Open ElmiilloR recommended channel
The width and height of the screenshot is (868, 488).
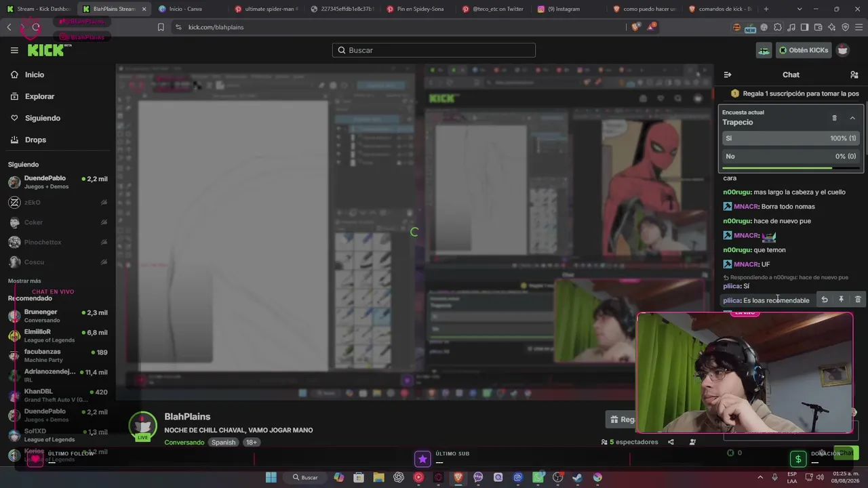pyautogui.click(x=58, y=335)
